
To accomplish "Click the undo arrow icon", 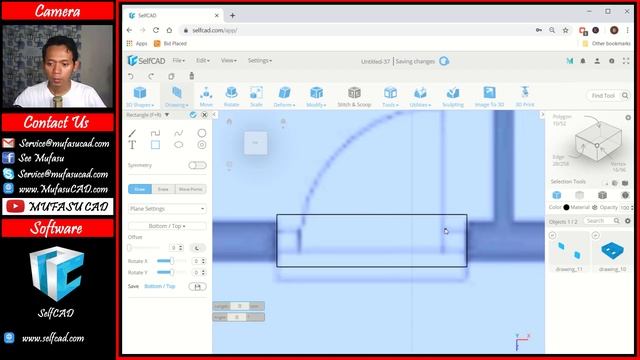I will (131, 76).
